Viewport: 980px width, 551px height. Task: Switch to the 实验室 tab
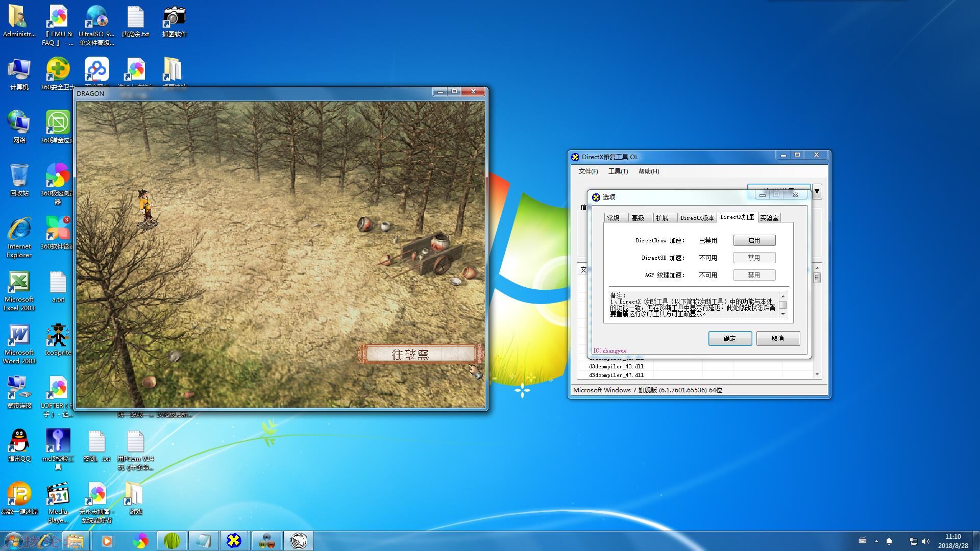click(x=769, y=218)
